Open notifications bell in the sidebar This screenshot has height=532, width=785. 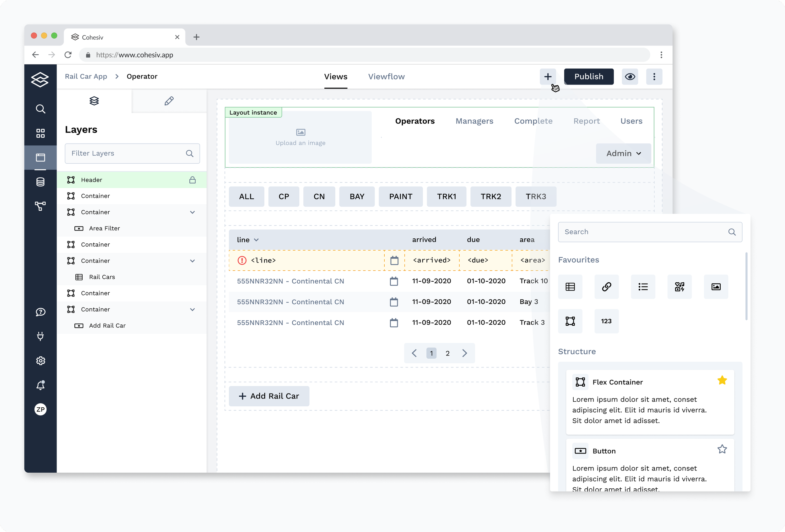click(40, 385)
